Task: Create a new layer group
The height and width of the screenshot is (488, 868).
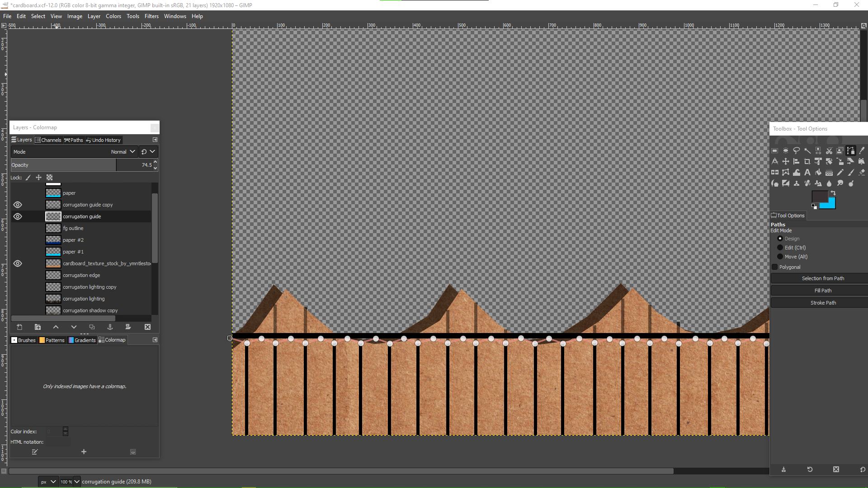Action: tap(38, 327)
